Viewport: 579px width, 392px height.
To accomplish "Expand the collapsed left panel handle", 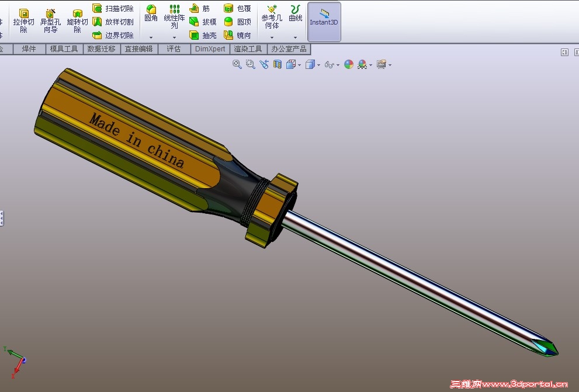I will (x=2, y=218).
